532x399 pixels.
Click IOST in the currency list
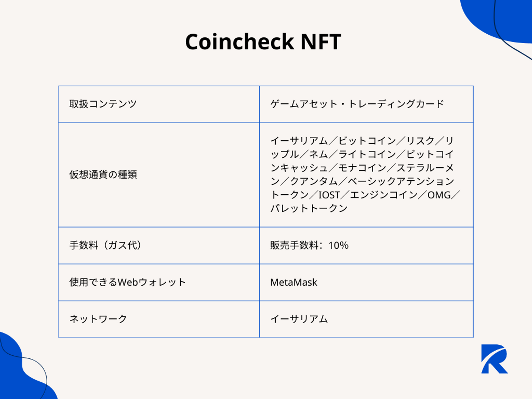[x=329, y=195]
